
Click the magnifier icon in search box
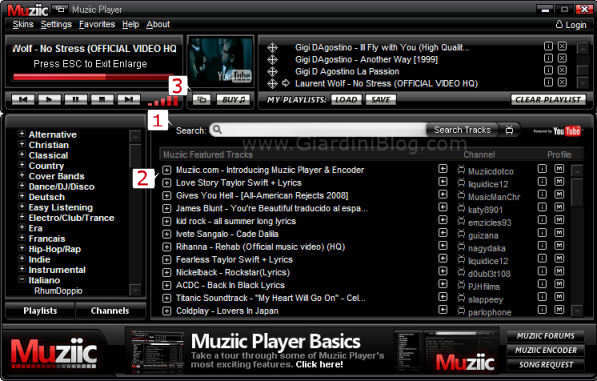[217, 130]
